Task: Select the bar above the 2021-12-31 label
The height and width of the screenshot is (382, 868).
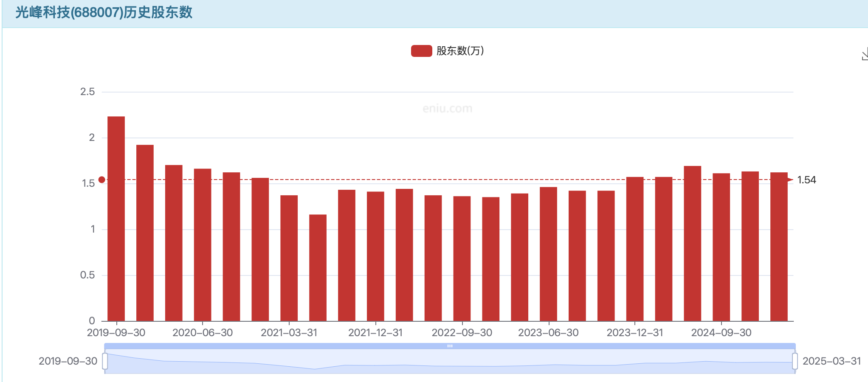Action: (375, 256)
